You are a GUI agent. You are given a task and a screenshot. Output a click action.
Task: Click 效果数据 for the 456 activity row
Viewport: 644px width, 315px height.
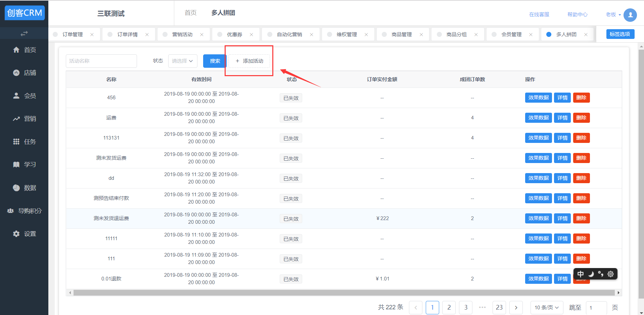(x=538, y=98)
